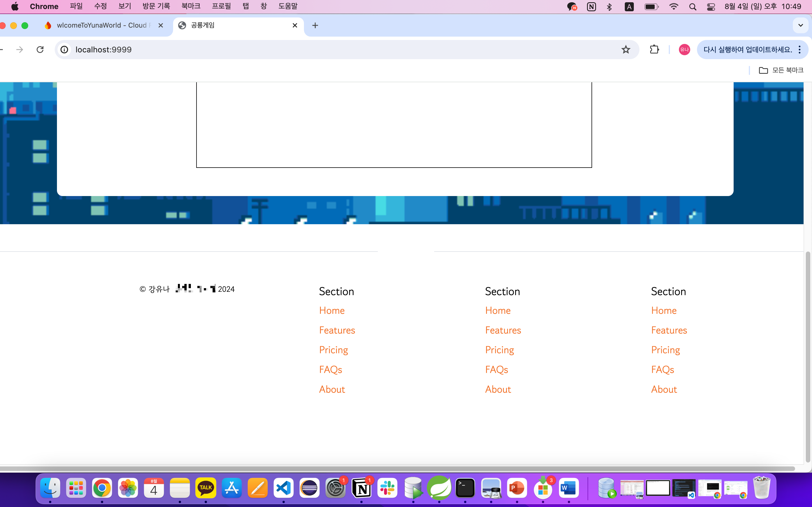Click the reload page icon
The width and height of the screenshot is (812, 507).
pyautogui.click(x=40, y=50)
